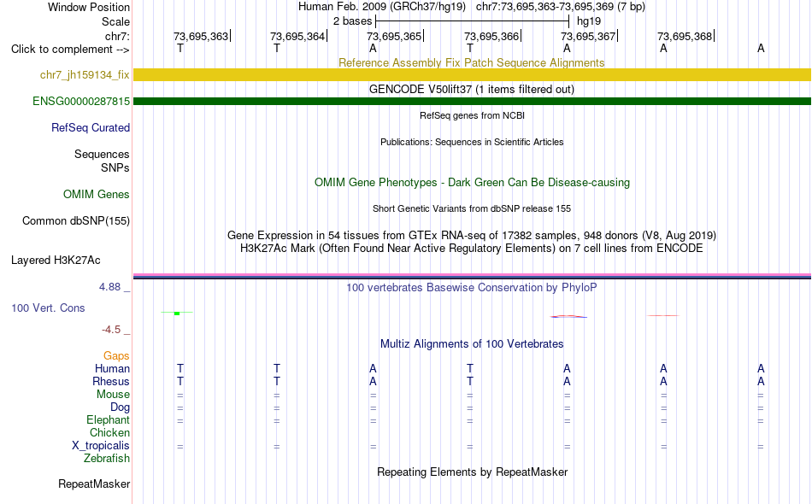812x504 pixels.
Task: Click the -4.5 PhyloP lower scale value
Action: coord(111,330)
